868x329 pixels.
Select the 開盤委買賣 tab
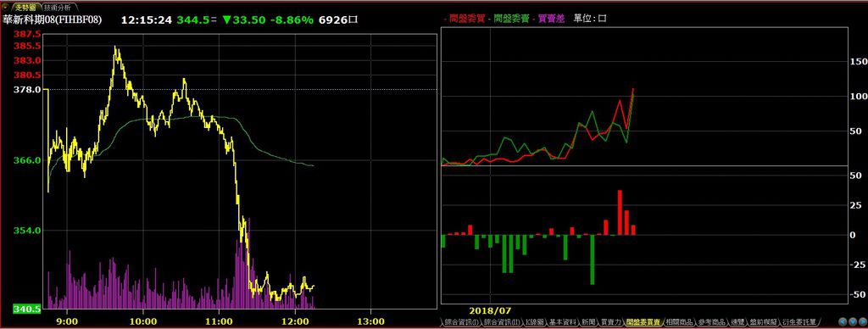(x=643, y=322)
